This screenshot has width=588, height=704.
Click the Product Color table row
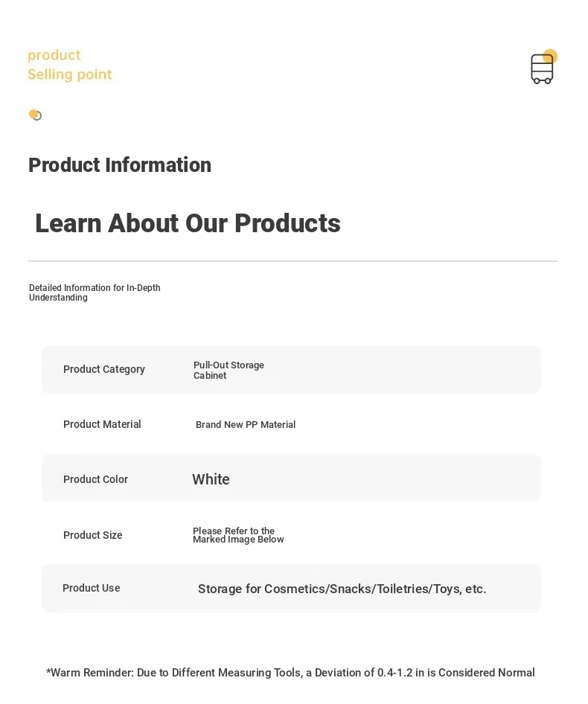(292, 479)
